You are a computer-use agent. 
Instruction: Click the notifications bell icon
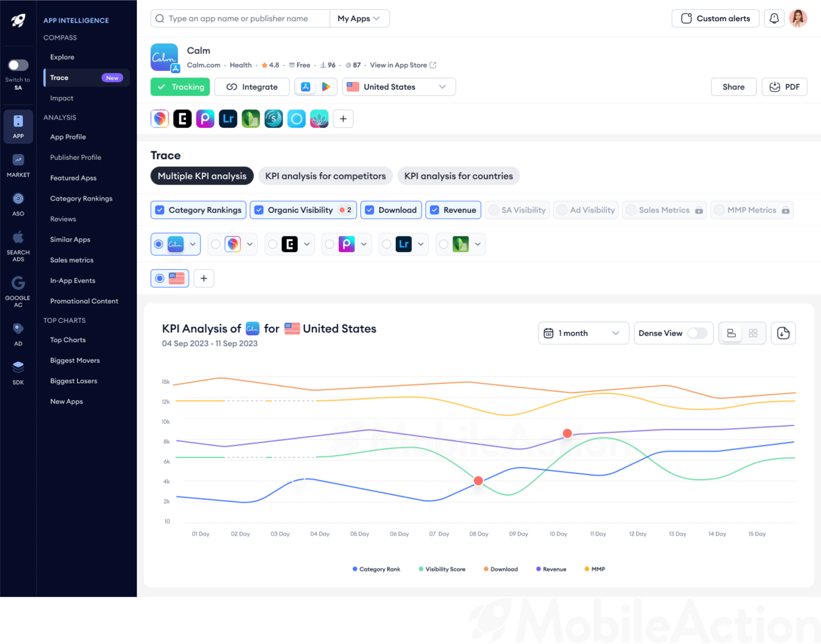point(774,19)
